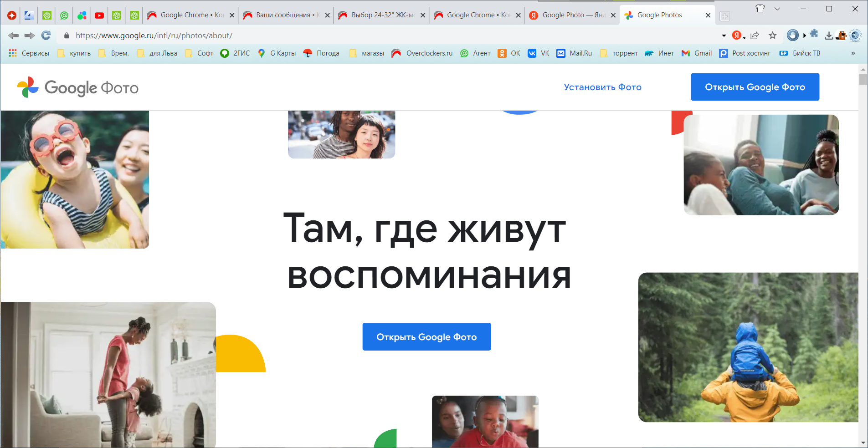This screenshot has width=868, height=448.
Task: Click the padlock site info icon
Action: pos(67,36)
